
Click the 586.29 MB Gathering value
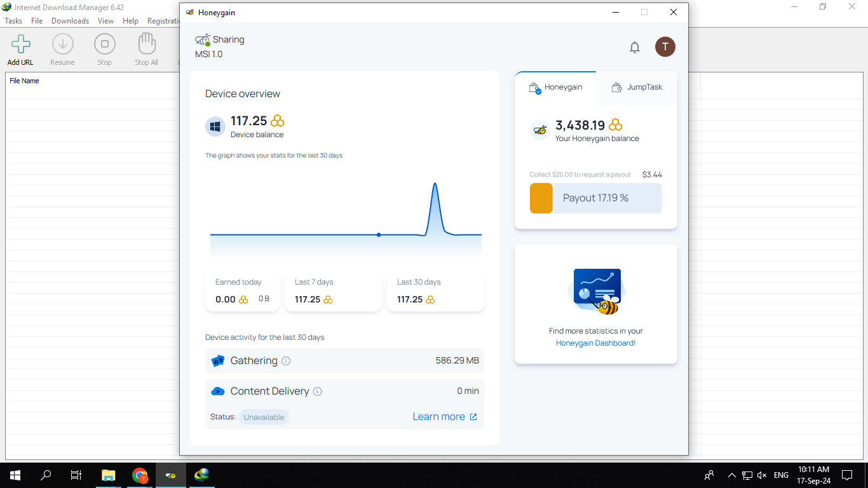pyautogui.click(x=458, y=360)
